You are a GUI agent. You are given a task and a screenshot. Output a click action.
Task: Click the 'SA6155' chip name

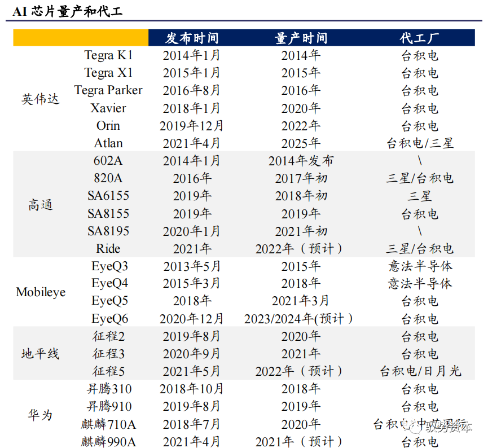pyautogui.click(x=108, y=196)
